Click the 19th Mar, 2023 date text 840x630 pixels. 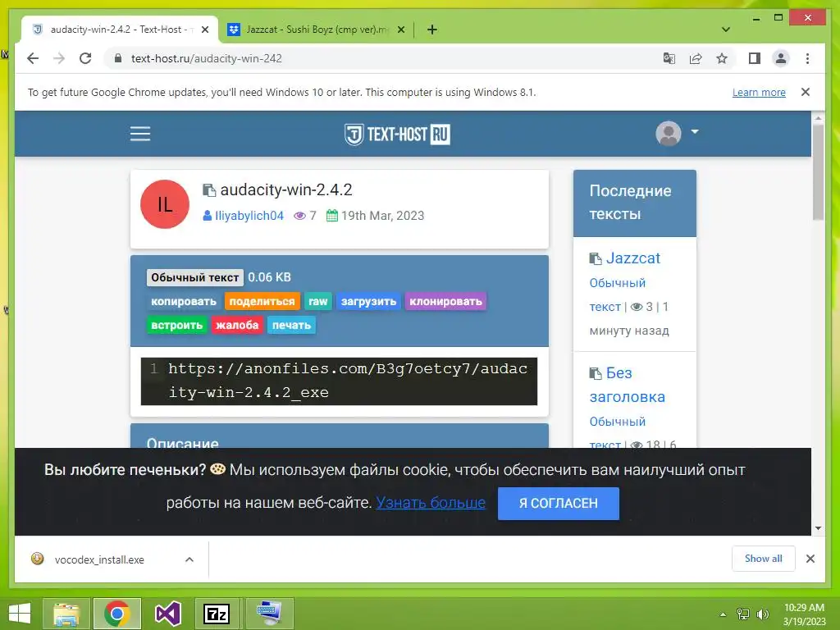click(x=382, y=216)
